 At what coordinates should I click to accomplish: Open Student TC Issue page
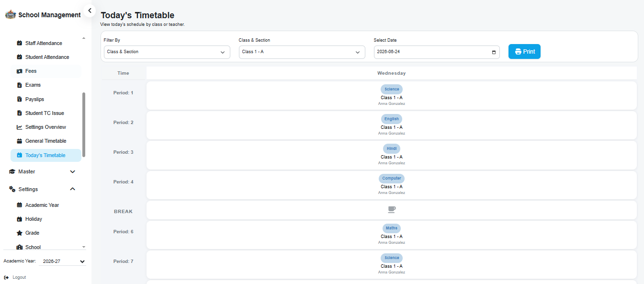(46, 113)
